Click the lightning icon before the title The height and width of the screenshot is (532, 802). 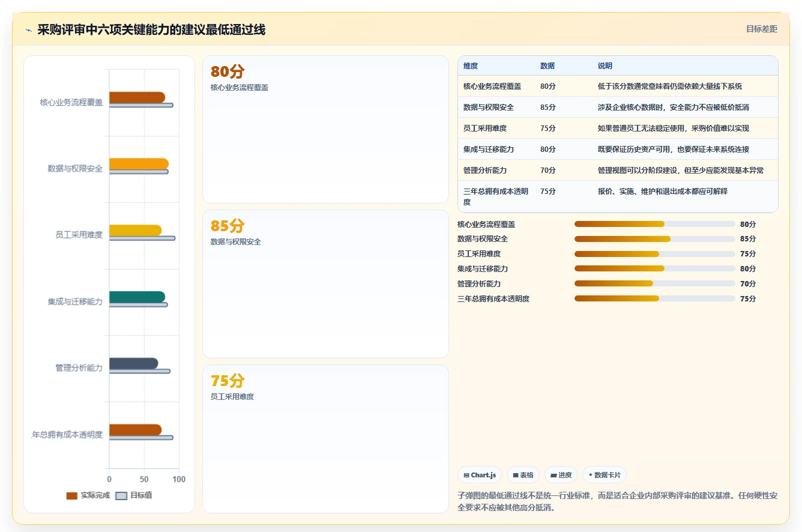tap(29, 30)
